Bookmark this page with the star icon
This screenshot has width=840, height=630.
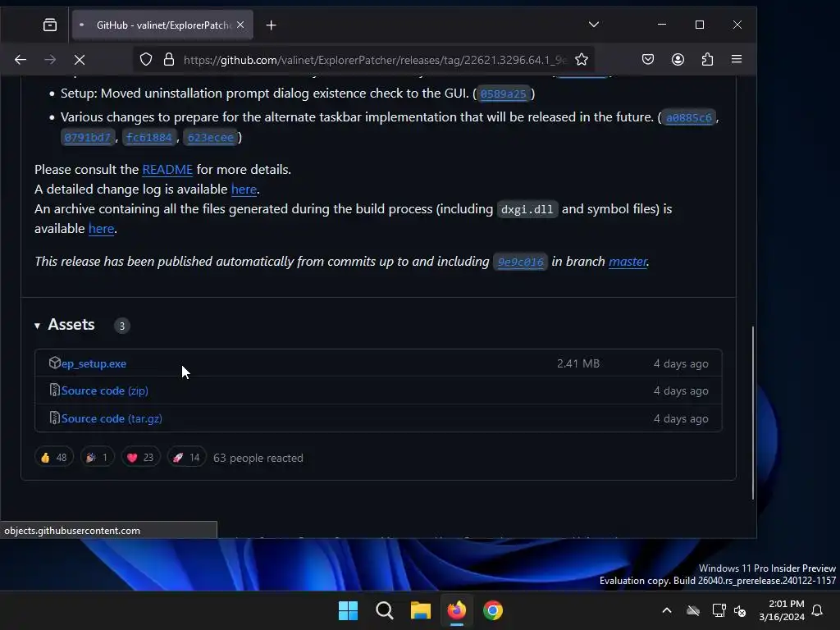582,59
